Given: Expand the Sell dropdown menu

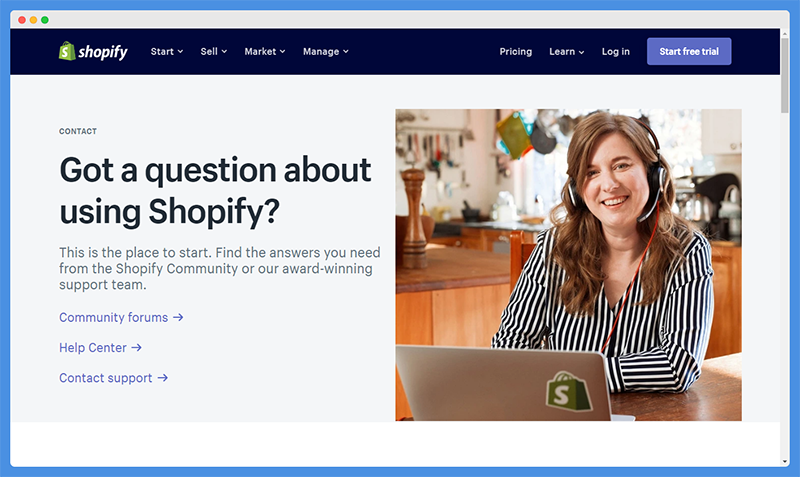Looking at the screenshot, I should 214,52.
